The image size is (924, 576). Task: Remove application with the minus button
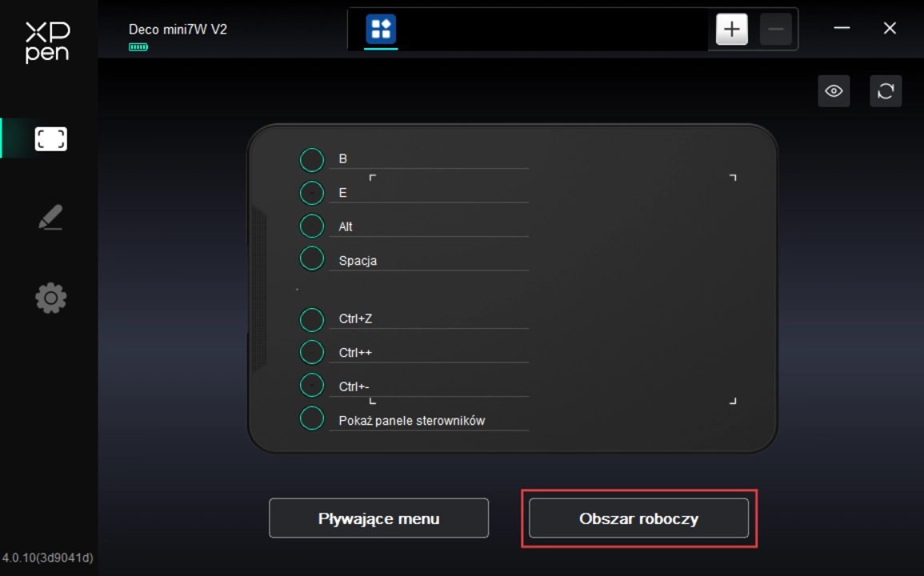tap(776, 30)
